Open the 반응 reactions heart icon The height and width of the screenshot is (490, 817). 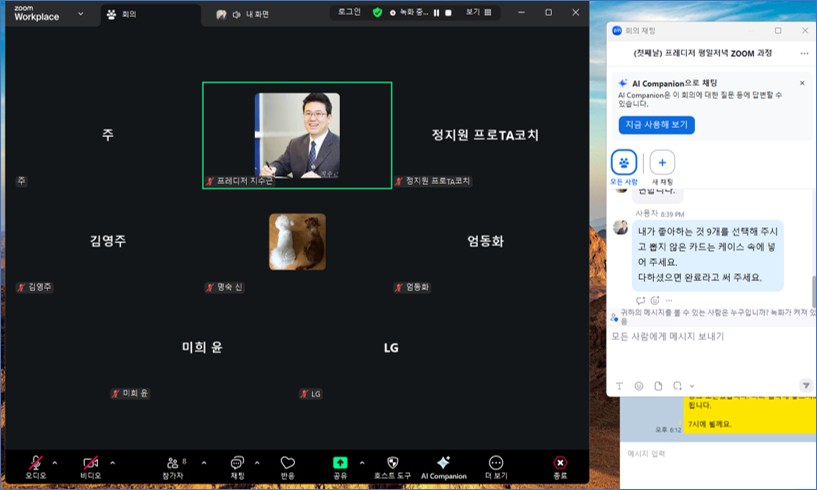click(x=288, y=463)
